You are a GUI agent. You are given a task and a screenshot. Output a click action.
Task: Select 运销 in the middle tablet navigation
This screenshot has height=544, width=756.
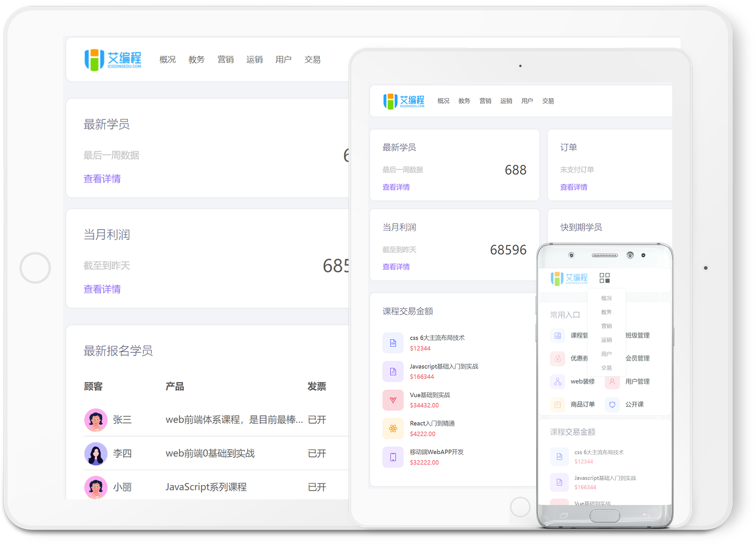click(x=506, y=101)
